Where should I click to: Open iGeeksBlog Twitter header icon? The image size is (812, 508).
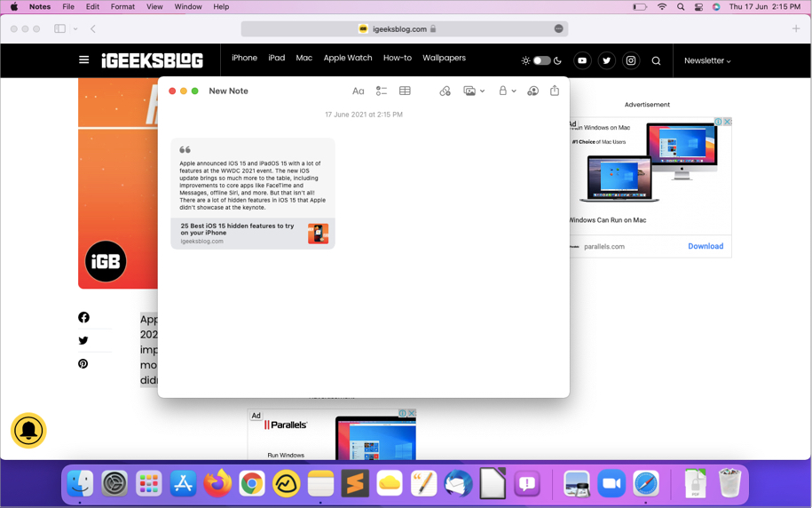point(606,60)
